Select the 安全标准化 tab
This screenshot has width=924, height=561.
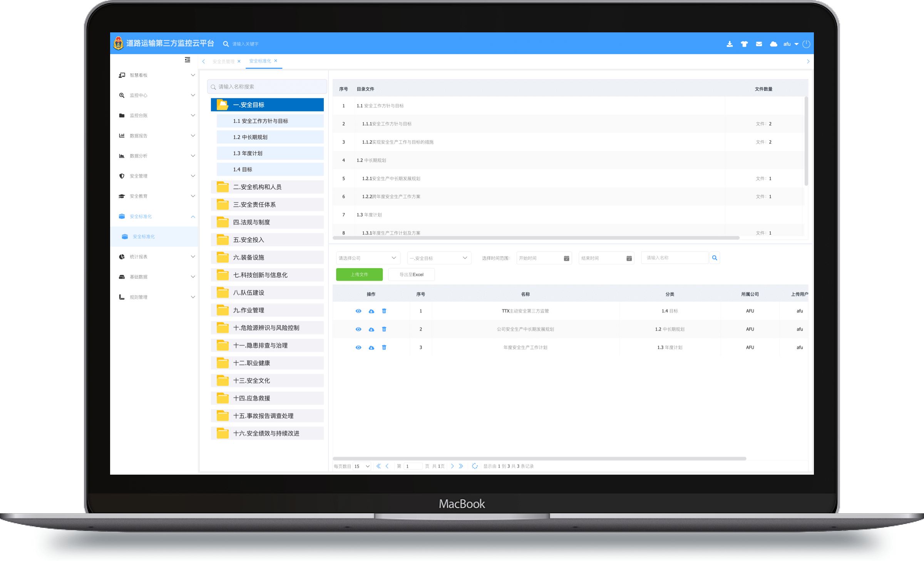pos(260,61)
